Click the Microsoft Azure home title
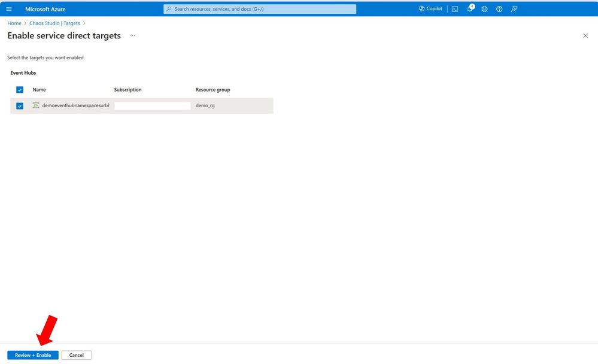 coord(45,9)
